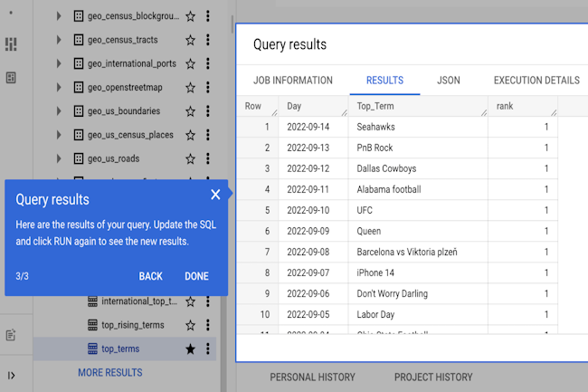
Task: Expand the geo_us_roads dataset
Action: 59,158
